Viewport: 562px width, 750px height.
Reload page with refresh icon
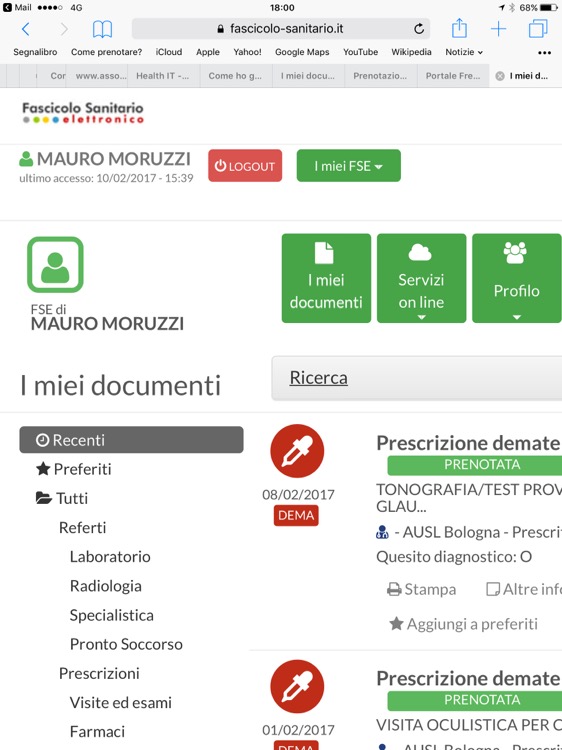tap(419, 29)
